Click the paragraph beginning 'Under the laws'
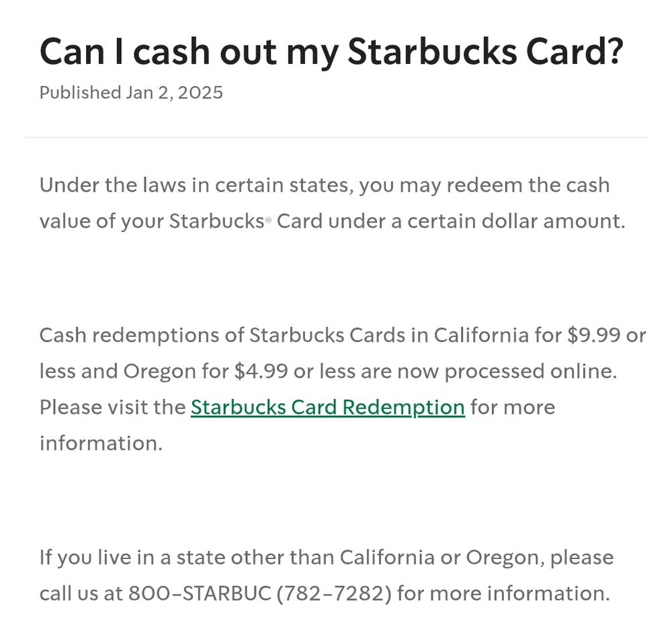 (333, 203)
